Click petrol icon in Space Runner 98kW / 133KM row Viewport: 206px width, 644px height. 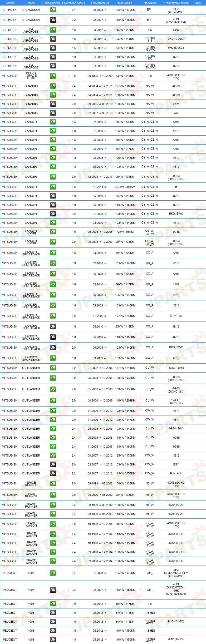coord(53,495)
